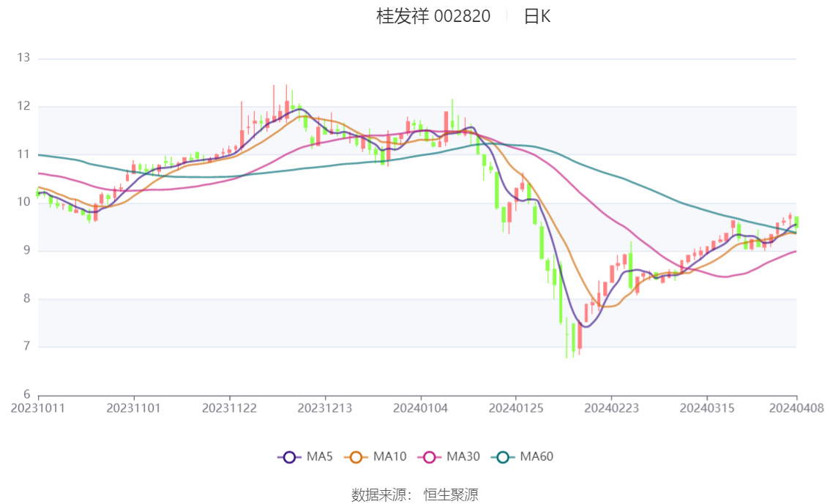The height and width of the screenshot is (504, 830).
Task: Hide the MA10 line using its legend text
Action: tap(389, 457)
